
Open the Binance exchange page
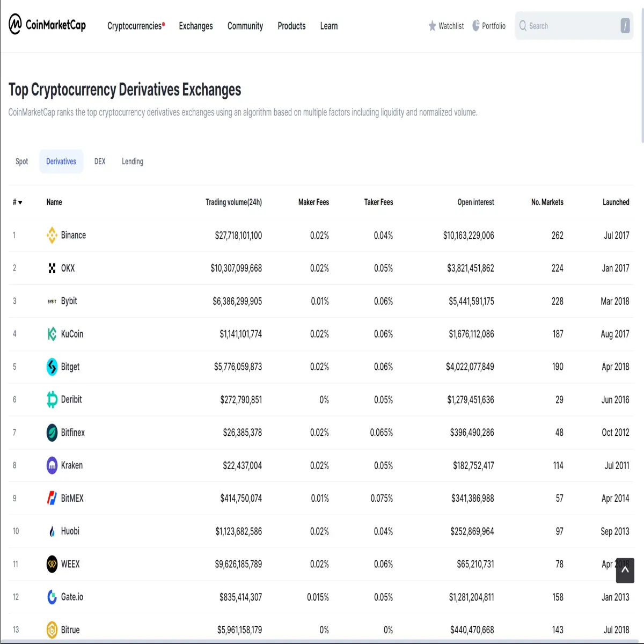pos(74,235)
